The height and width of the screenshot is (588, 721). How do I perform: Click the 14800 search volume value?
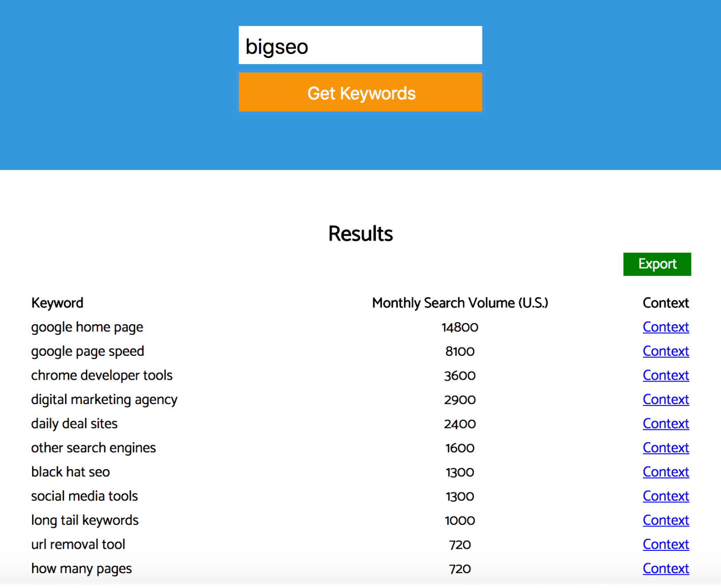point(460,327)
